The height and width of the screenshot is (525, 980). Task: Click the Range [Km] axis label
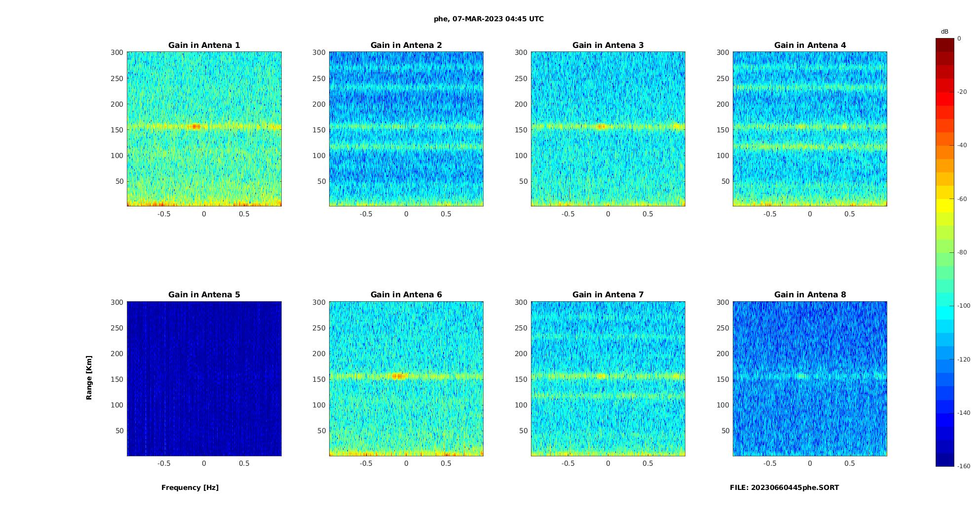(89, 377)
